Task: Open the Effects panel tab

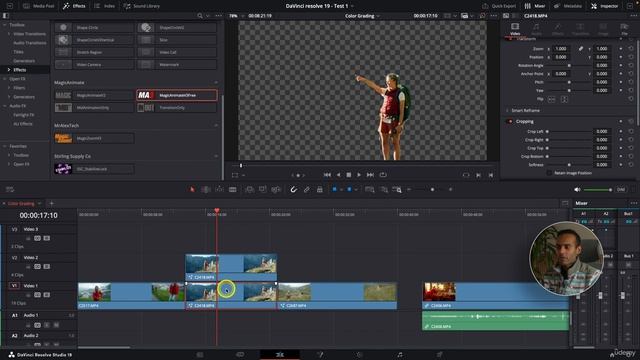Action: click(74, 6)
